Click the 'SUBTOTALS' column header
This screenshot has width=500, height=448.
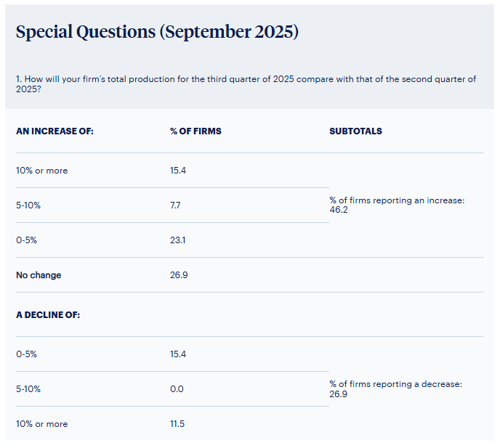click(x=355, y=131)
